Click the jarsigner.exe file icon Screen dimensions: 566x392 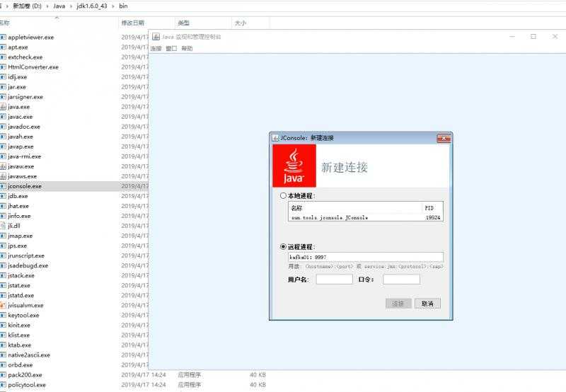coord(4,97)
